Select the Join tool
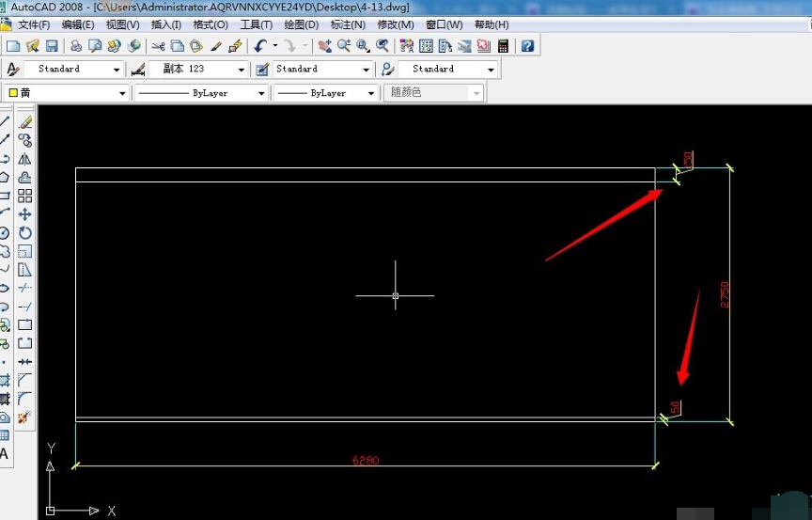This screenshot has width=812, height=520. (x=24, y=361)
